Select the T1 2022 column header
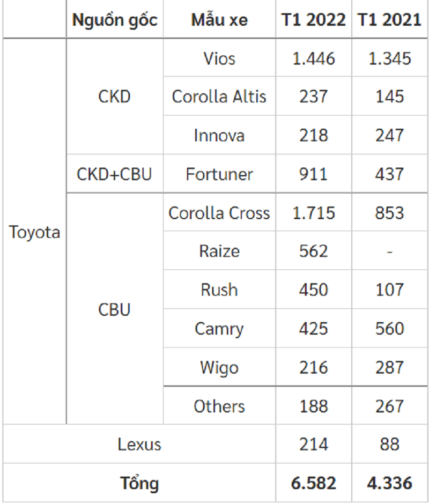The height and width of the screenshot is (504, 429). [x=314, y=20]
